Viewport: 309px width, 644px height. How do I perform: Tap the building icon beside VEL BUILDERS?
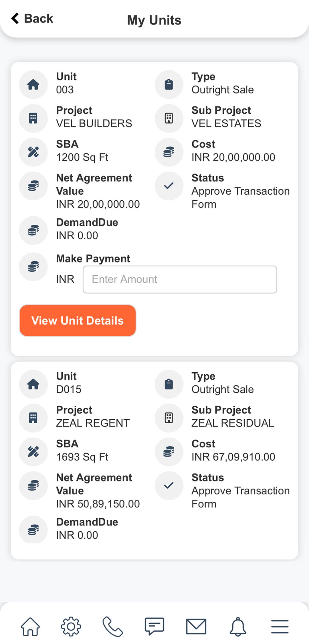point(33,118)
